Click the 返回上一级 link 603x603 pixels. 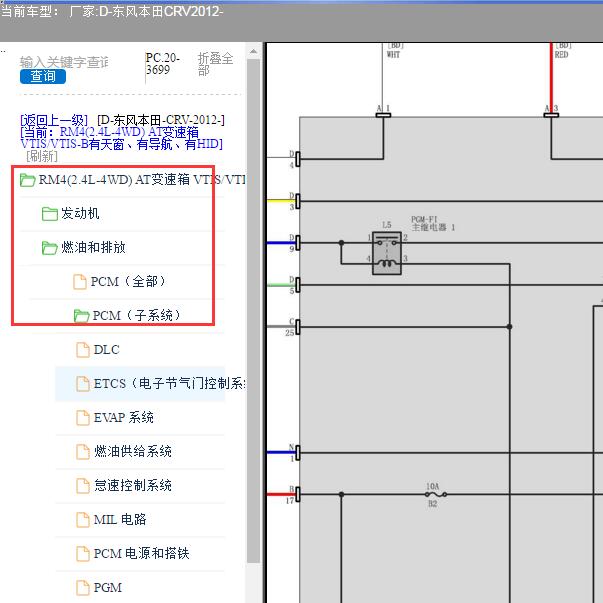coord(54,120)
